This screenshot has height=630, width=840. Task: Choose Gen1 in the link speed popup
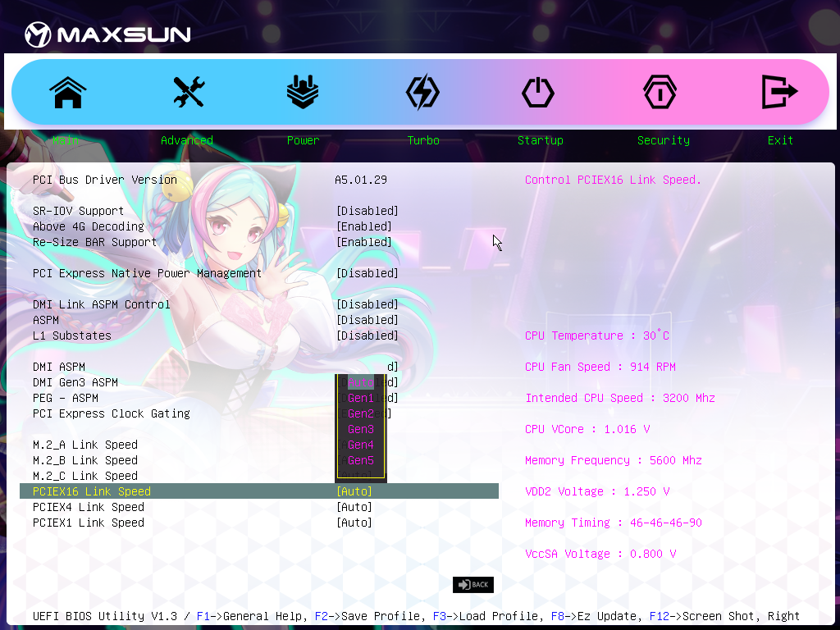pos(361,398)
